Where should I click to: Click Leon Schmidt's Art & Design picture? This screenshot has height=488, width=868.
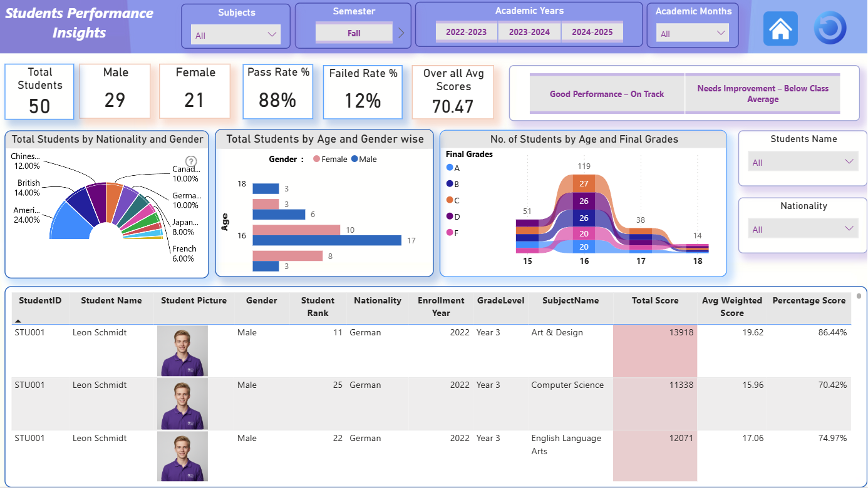pos(182,351)
